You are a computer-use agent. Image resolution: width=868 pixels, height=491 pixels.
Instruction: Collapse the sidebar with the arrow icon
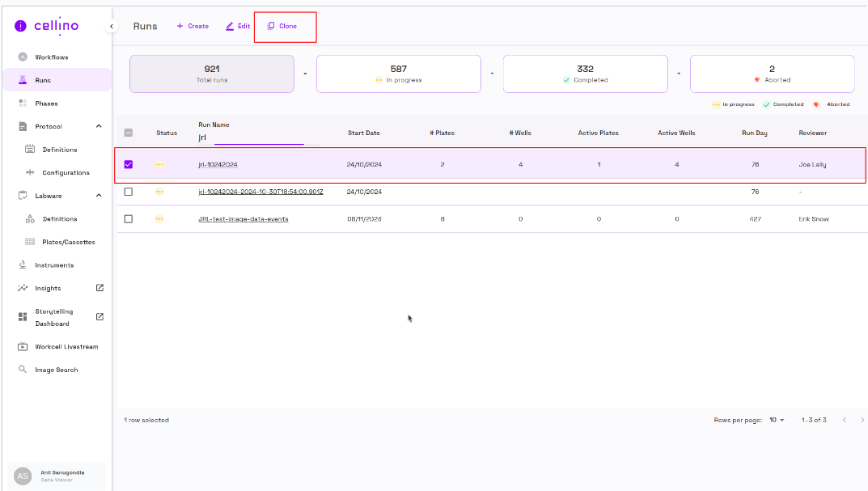tap(112, 27)
